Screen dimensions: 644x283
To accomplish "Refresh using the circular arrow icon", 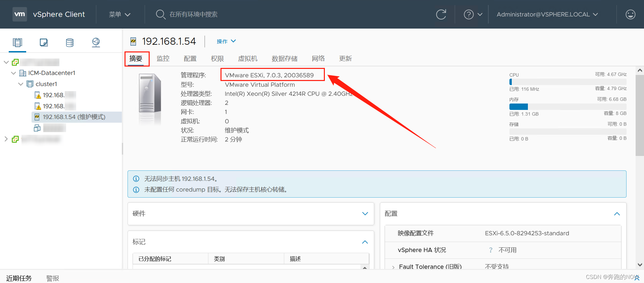I will click(x=441, y=14).
